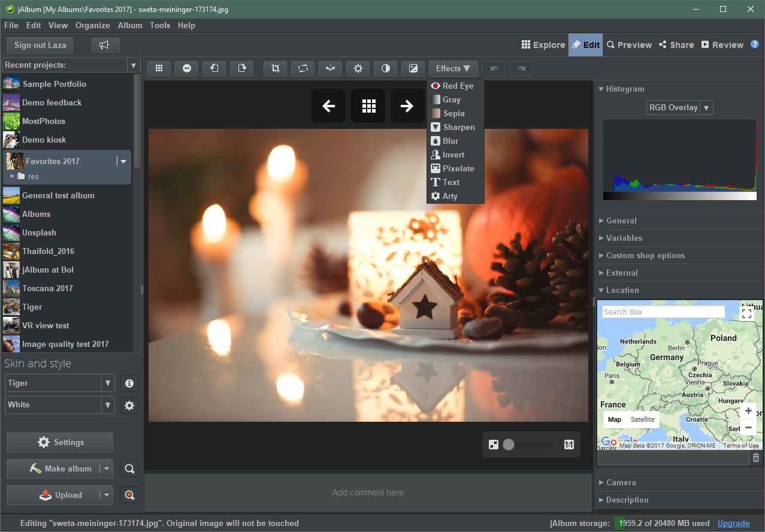Open Favorites 2017 project dropdown arrow

point(123,161)
